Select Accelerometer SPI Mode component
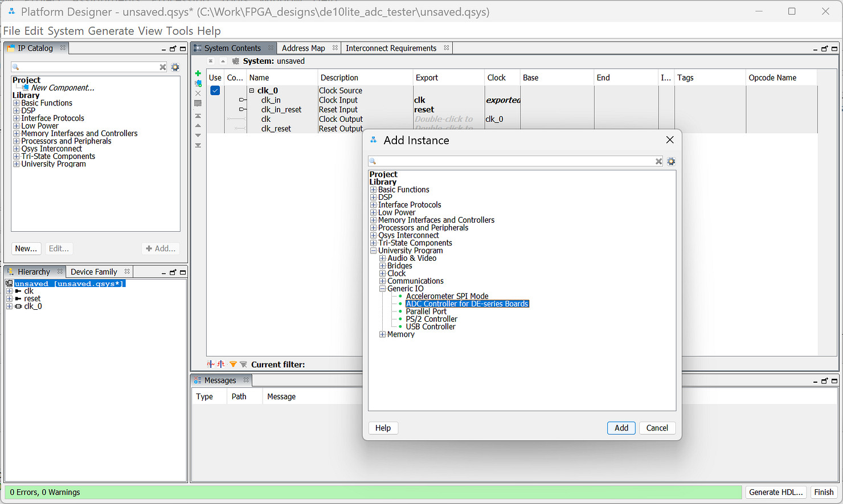 coord(447,297)
